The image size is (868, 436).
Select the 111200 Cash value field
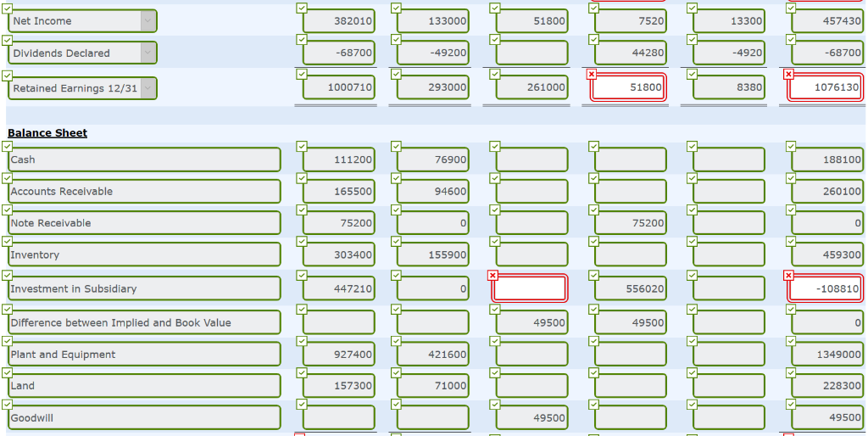tap(339, 159)
